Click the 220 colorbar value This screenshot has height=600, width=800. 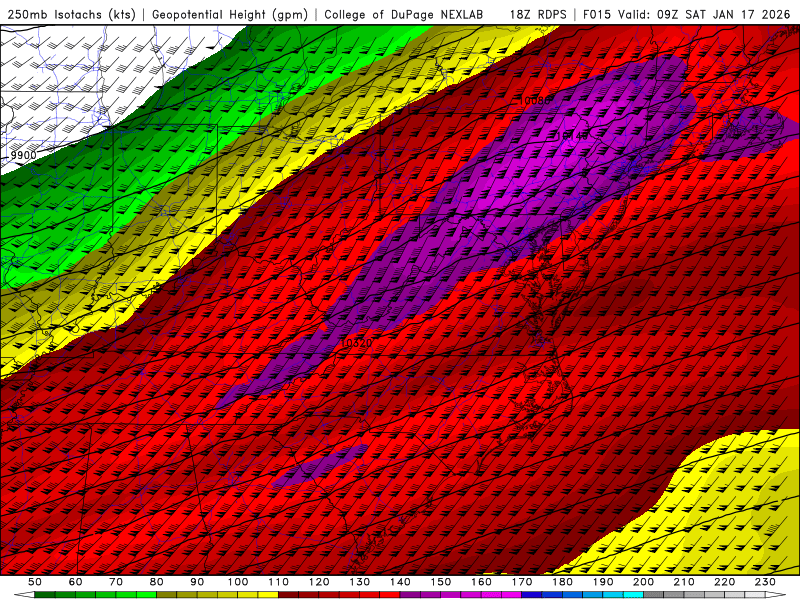click(724, 582)
